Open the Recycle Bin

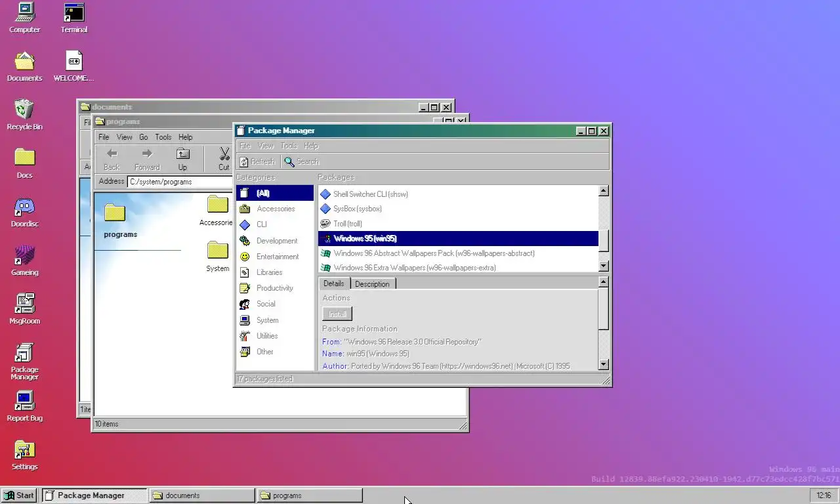24,115
